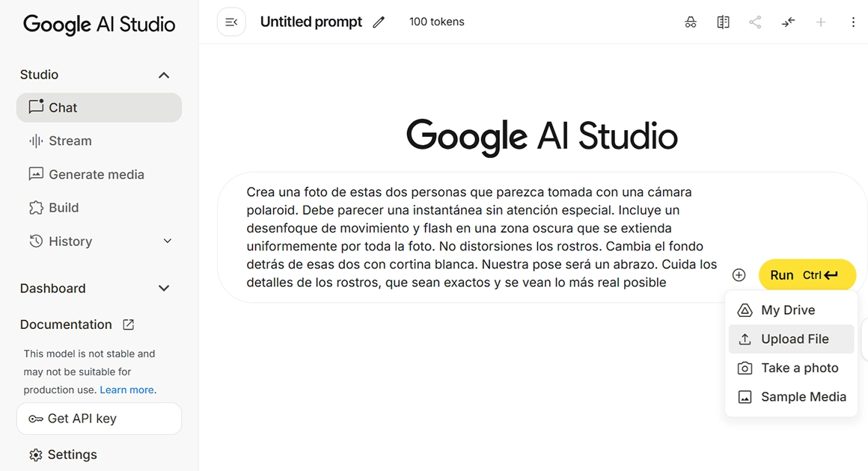Click the Google AI Studio sidebar logo
This screenshot has height=471, width=868.
99,25
